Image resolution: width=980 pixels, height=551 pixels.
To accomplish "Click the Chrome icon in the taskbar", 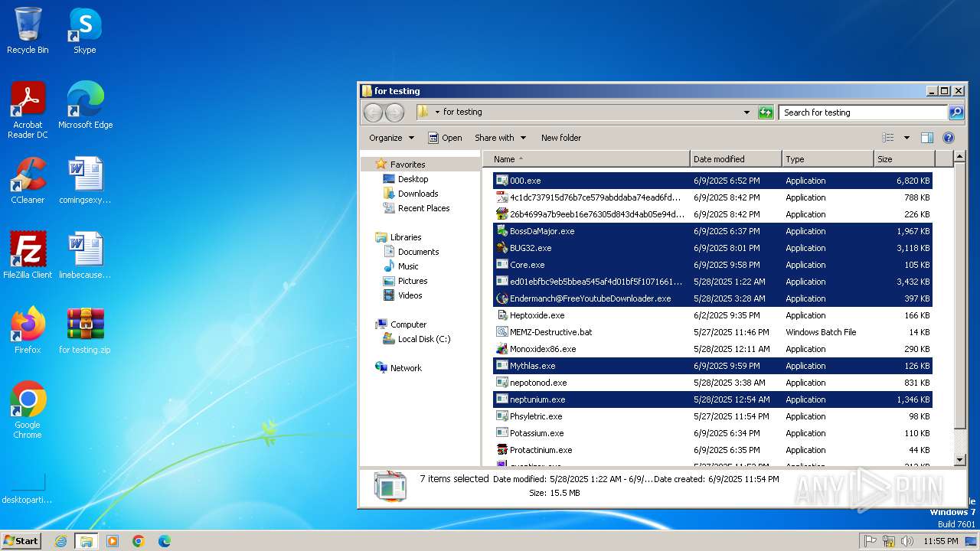I will click(138, 541).
